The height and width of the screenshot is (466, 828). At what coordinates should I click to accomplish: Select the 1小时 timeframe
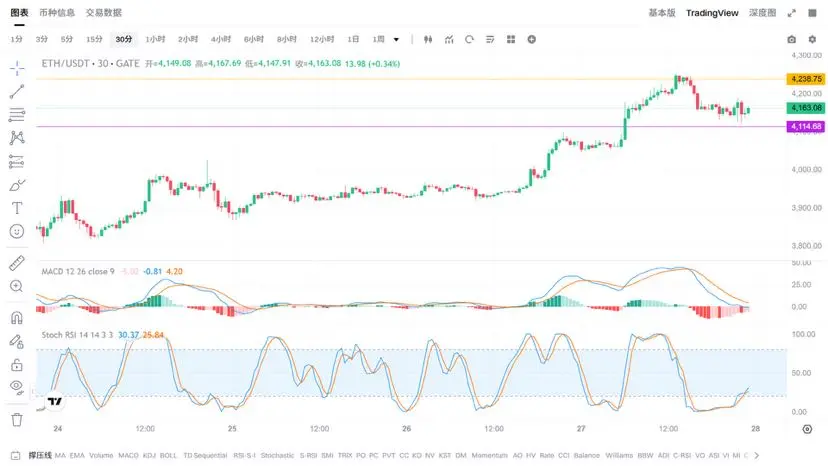[x=155, y=40]
